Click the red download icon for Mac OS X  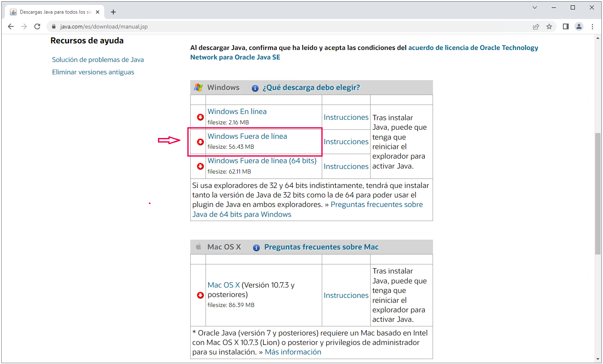coord(200,295)
